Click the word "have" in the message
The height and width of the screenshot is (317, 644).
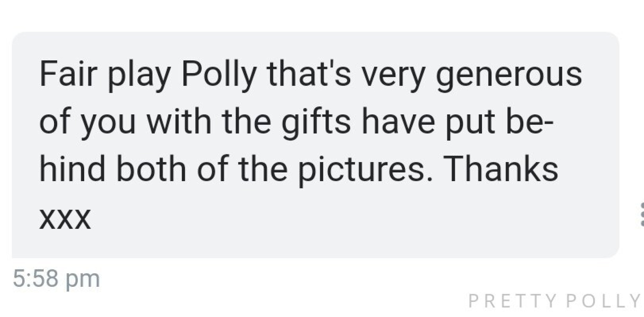(x=398, y=121)
